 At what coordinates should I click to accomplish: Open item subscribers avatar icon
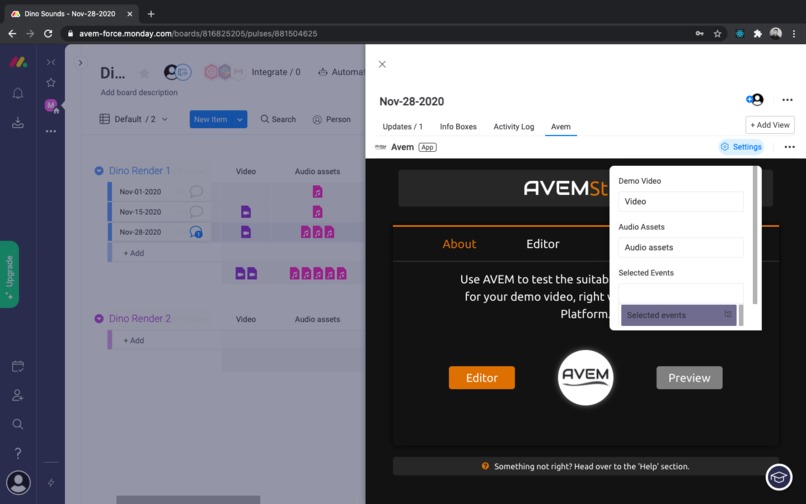click(755, 100)
